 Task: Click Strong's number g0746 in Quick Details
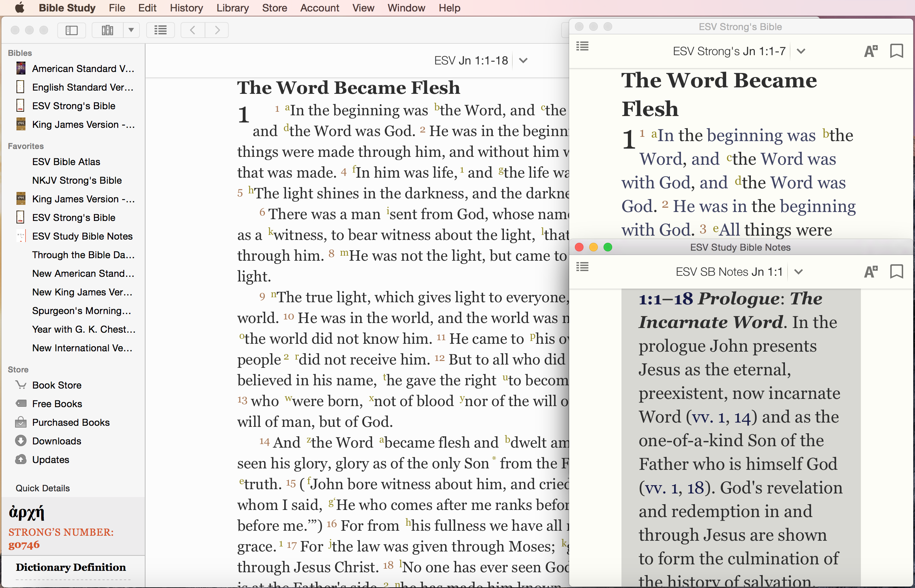click(x=24, y=545)
